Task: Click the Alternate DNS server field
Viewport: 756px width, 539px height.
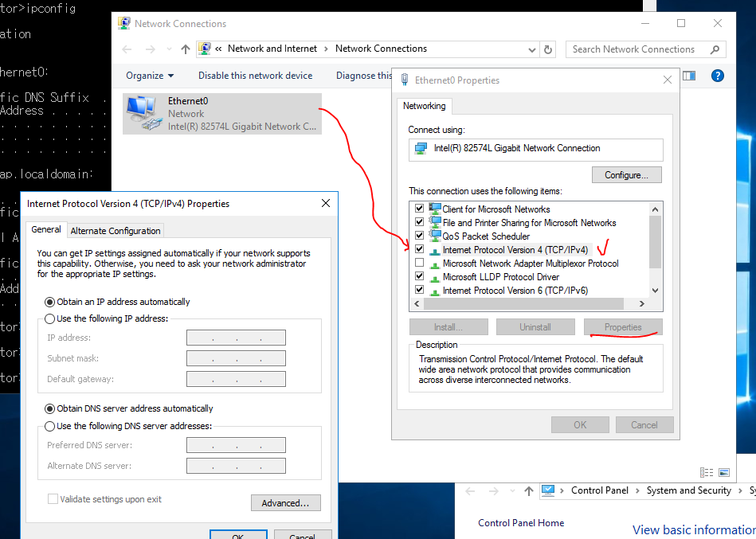Action: (x=237, y=466)
